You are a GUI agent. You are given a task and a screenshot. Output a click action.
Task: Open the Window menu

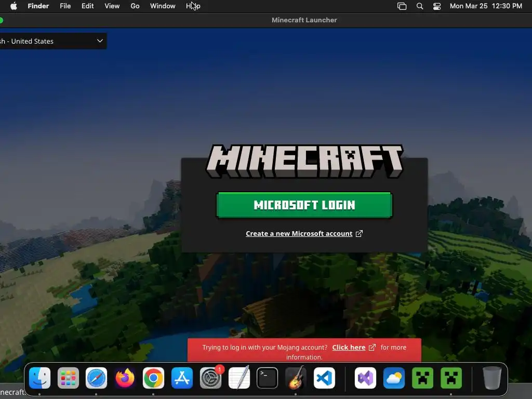click(163, 6)
